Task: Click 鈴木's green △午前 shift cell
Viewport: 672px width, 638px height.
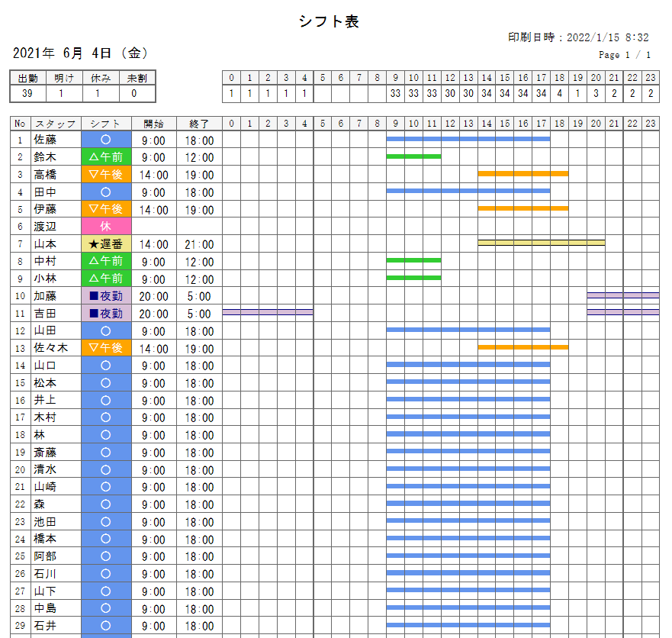Action: pos(106,157)
